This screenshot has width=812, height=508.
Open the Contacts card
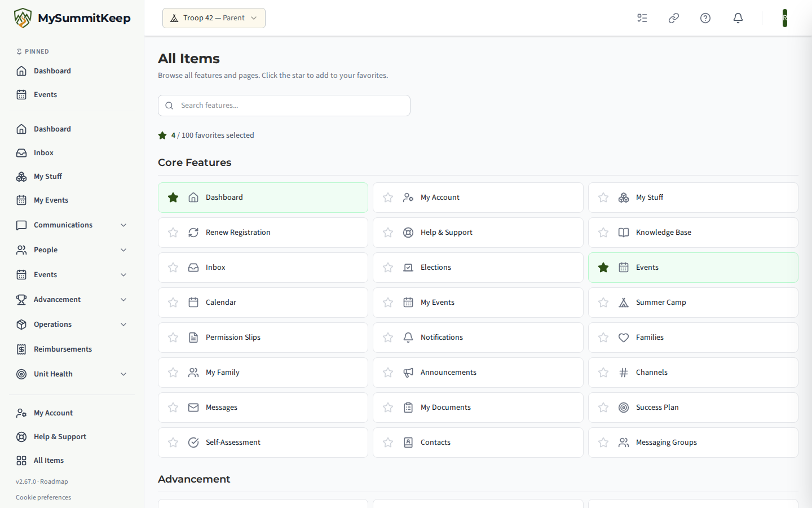tap(478, 443)
